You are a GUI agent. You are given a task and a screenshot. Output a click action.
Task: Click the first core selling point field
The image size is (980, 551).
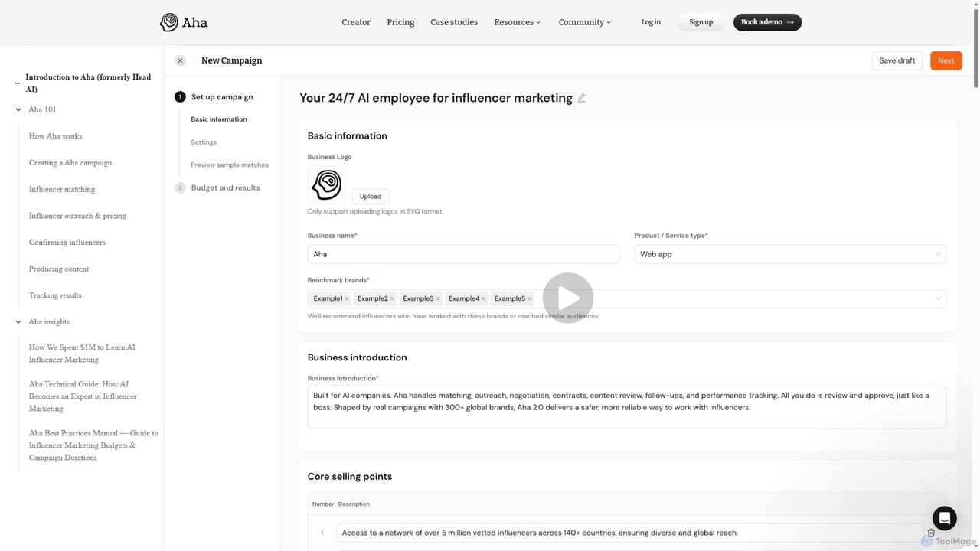click(629, 533)
